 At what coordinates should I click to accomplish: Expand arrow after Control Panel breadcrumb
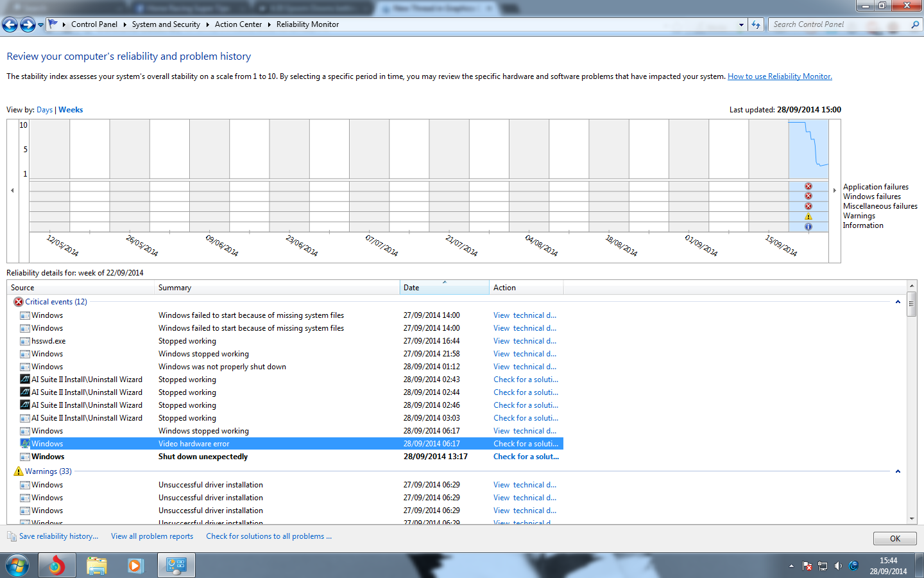tap(124, 24)
